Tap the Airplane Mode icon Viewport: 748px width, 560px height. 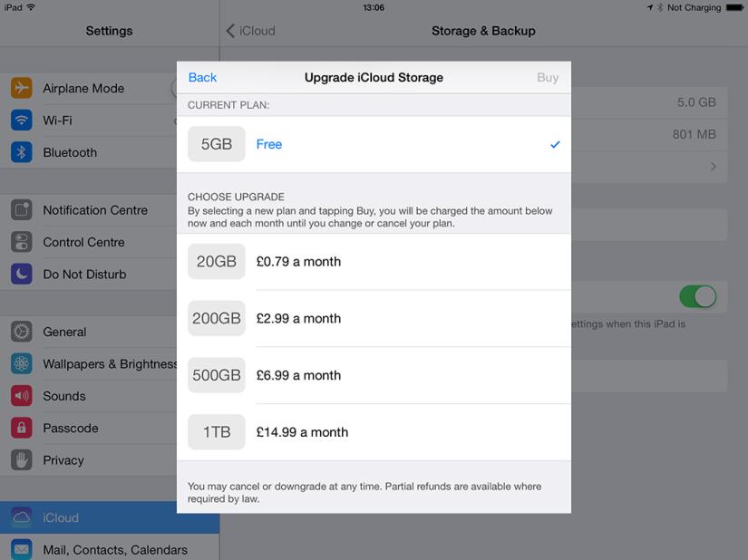pyautogui.click(x=21, y=89)
